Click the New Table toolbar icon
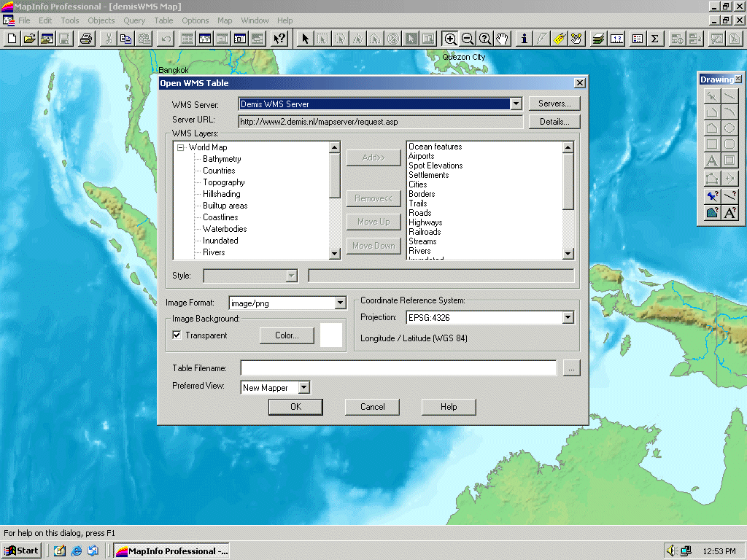The width and height of the screenshot is (747, 560). tap(12, 39)
